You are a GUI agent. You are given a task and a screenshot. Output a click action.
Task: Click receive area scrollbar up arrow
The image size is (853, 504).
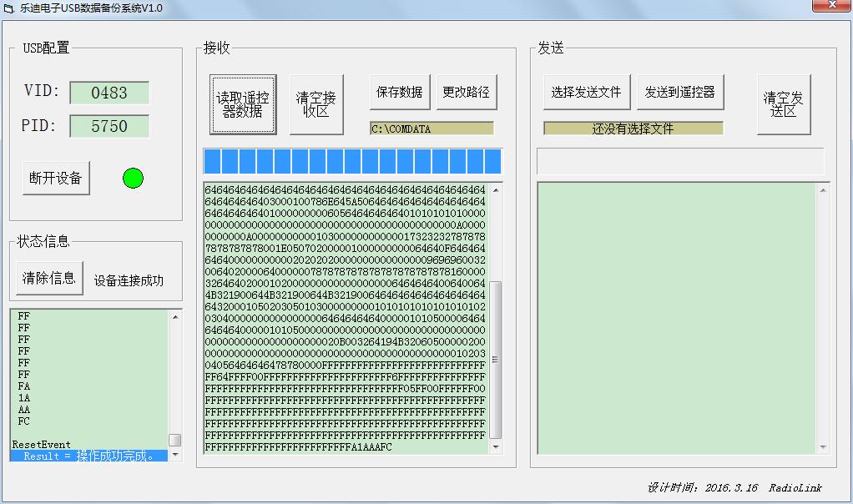click(496, 189)
